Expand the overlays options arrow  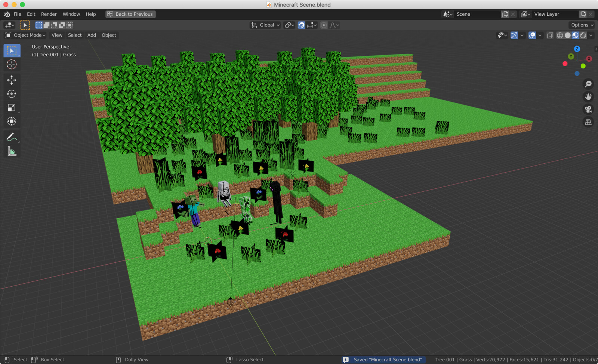(x=540, y=36)
